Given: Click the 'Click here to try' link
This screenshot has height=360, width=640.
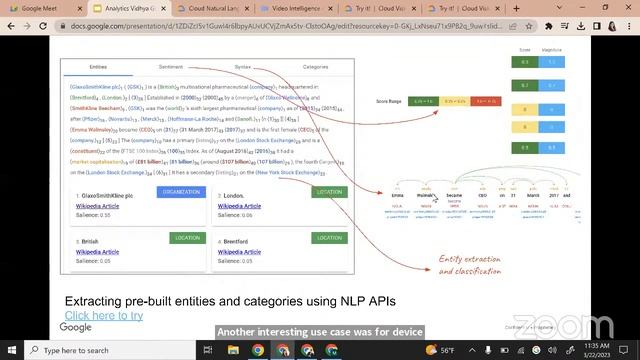Looking at the screenshot, I should 104,316.
